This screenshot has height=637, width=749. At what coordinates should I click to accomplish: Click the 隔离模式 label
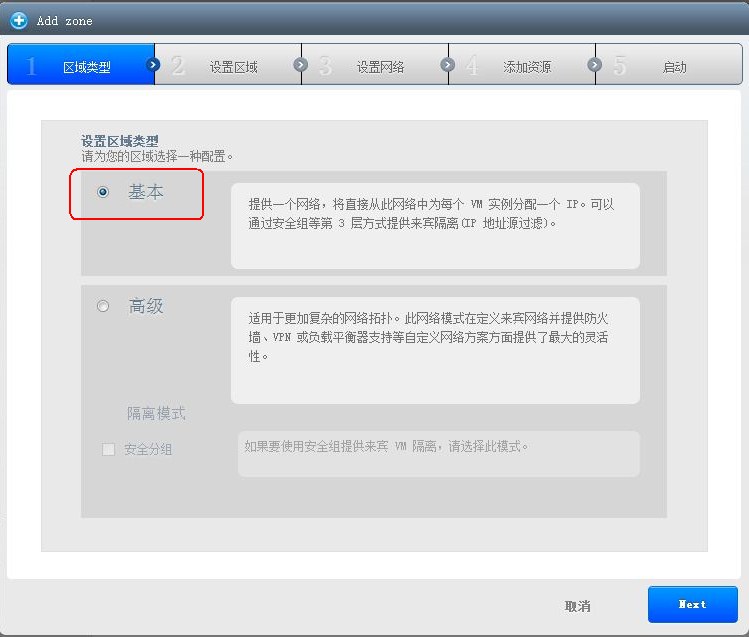[156, 413]
